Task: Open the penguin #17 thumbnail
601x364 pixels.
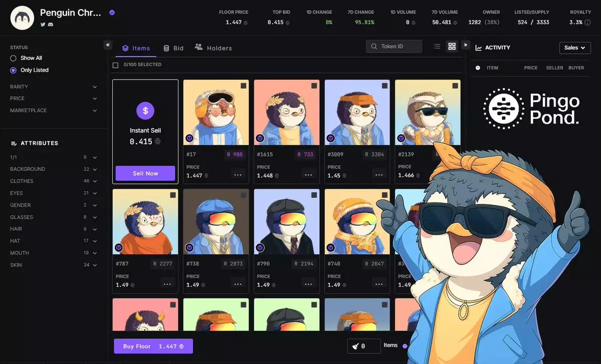Action: coord(216,113)
